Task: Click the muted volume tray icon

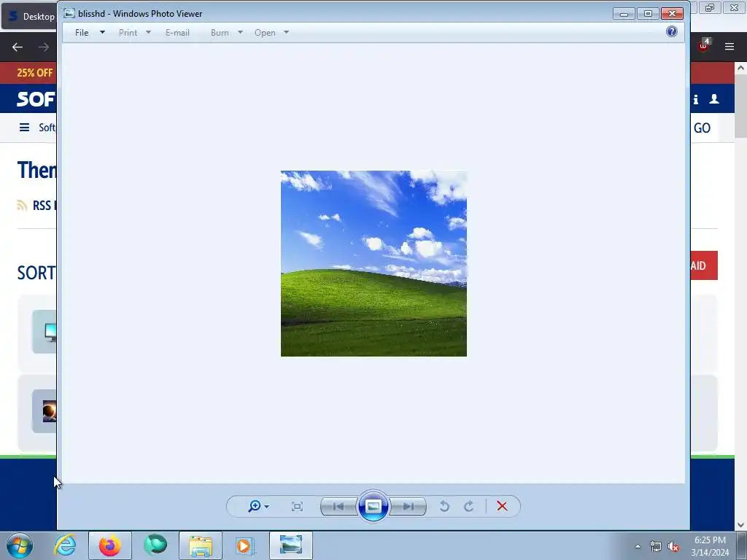Action: [x=673, y=547]
